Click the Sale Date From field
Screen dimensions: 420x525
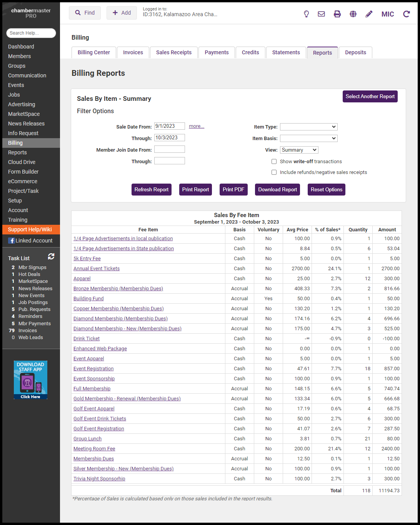tap(169, 126)
